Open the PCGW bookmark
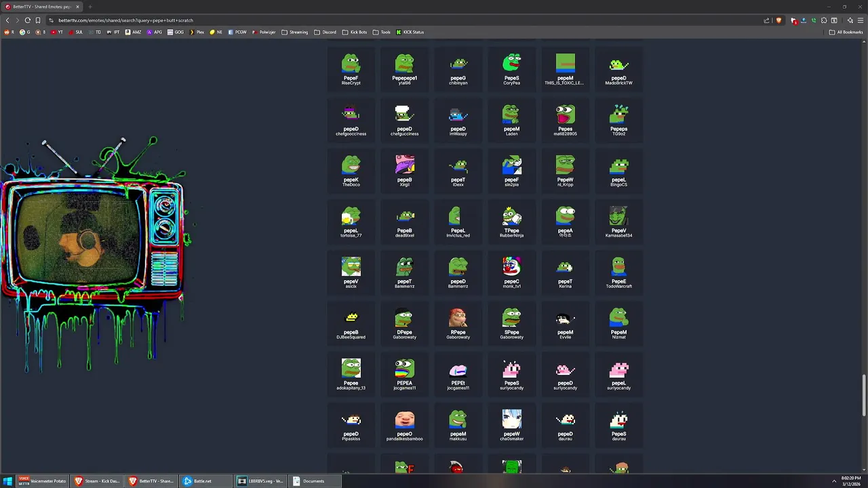Image resolution: width=868 pixels, height=488 pixels. tap(237, 32)
